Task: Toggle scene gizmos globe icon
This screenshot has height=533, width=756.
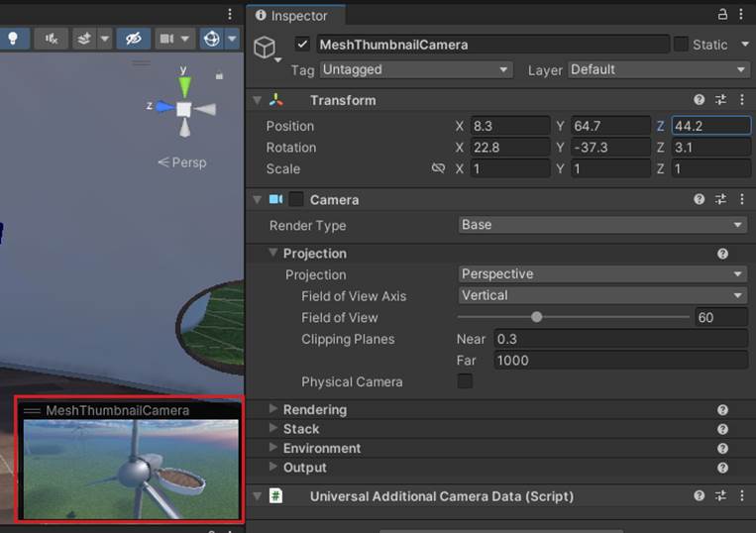Action: 212,39
